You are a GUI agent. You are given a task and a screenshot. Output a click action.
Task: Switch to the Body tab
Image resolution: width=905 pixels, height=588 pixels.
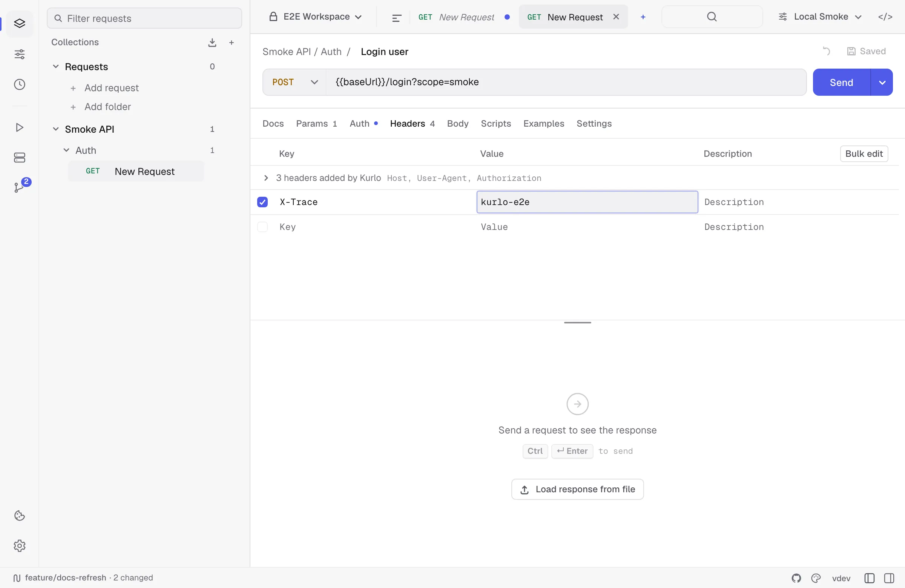pos(457,124)
